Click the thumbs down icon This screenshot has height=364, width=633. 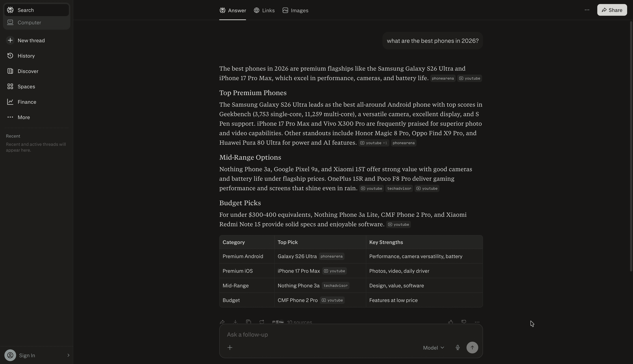tap(464, 322)
